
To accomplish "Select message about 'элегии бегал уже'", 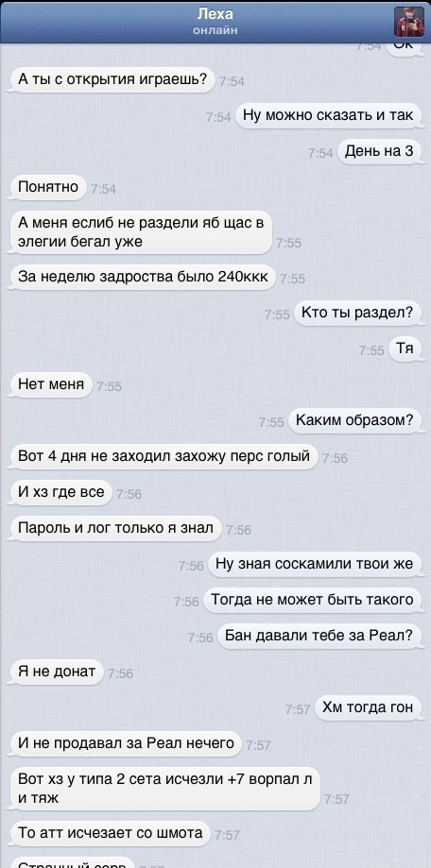I will coord(141,232).
